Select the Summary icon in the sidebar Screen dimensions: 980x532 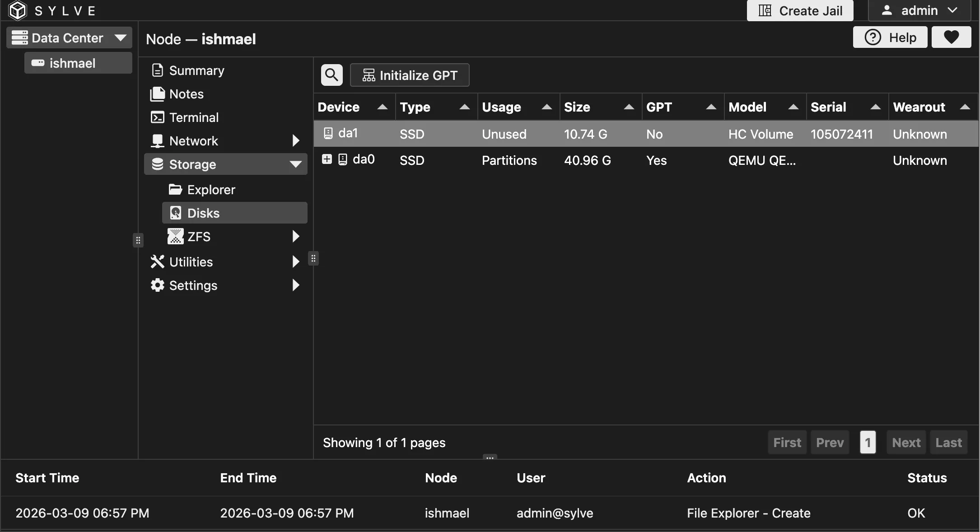point(157,70)
